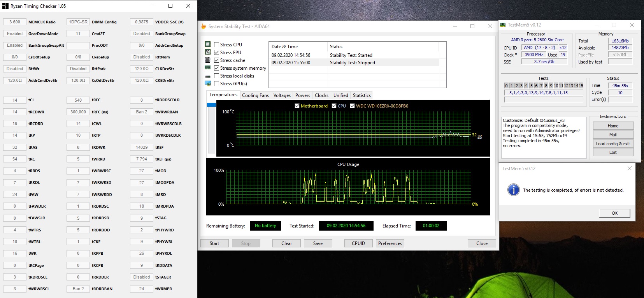The image size is (644, 298).
Task: Click the AIDA64 flame icon in title bar
Action: (x=203, y=26)
